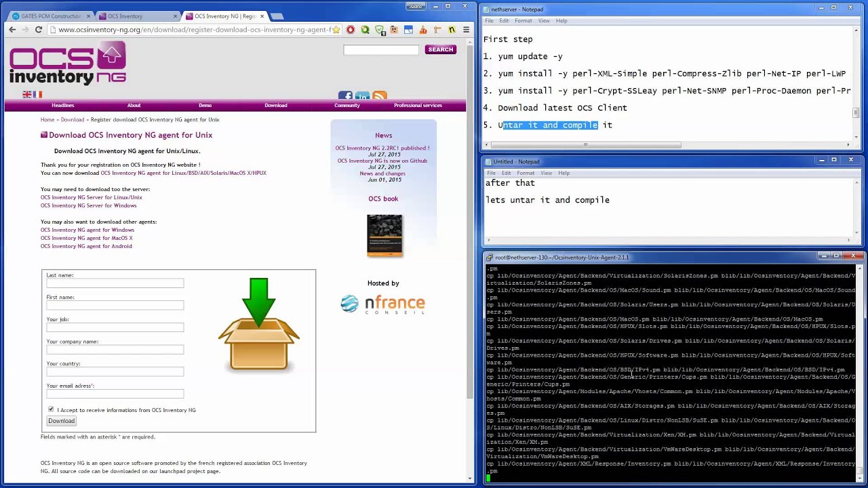Go back in the Chrome browser
This screenshot has height=488, width=868.
point(12,30)
